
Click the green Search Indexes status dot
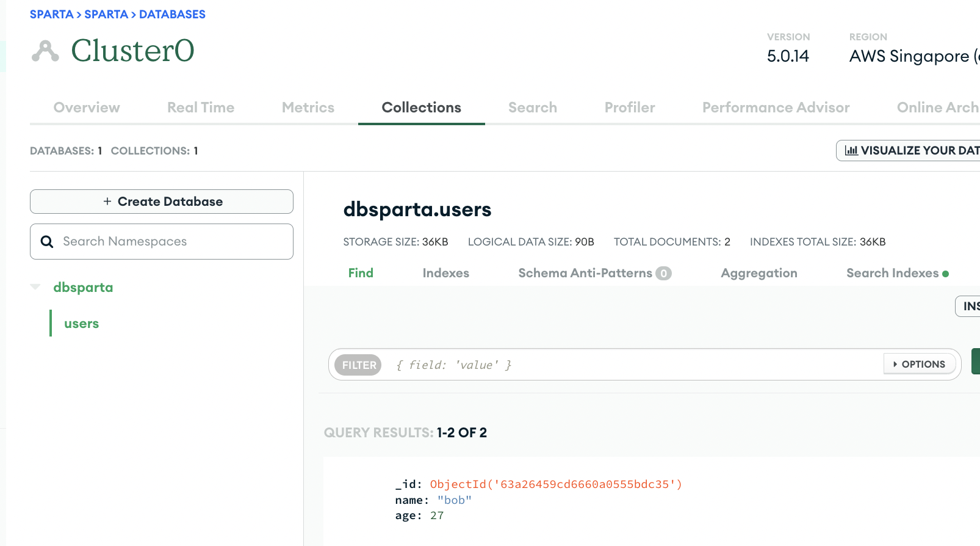945,274
